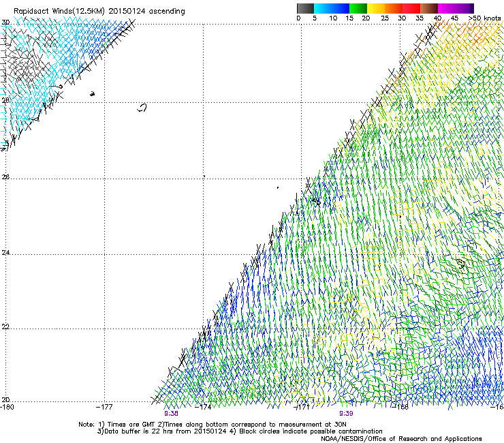Click the 'Times are GMT' note line
Viewport: 504px width, 443px height.
point(212,425)
